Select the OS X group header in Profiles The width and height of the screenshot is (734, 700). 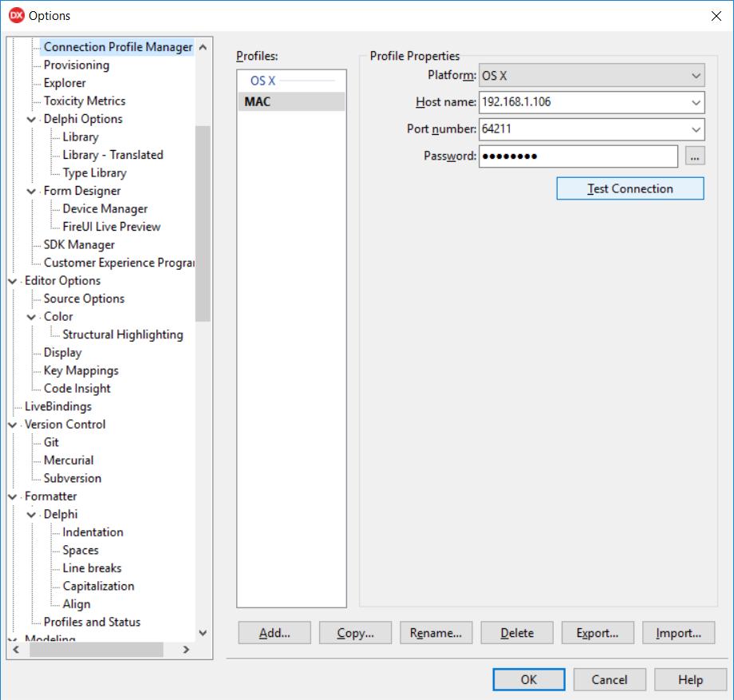pyautogui.click(x=262, y=81)
